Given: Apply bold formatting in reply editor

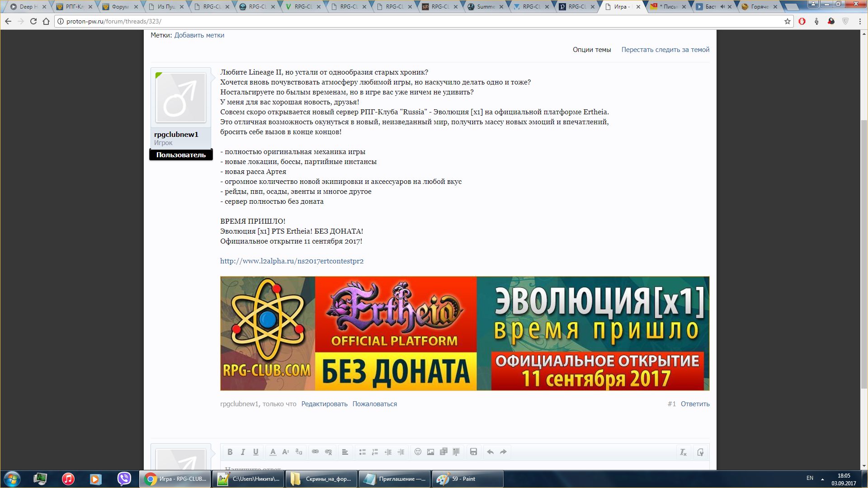Looking at the screenshot, I should point(230,452).
